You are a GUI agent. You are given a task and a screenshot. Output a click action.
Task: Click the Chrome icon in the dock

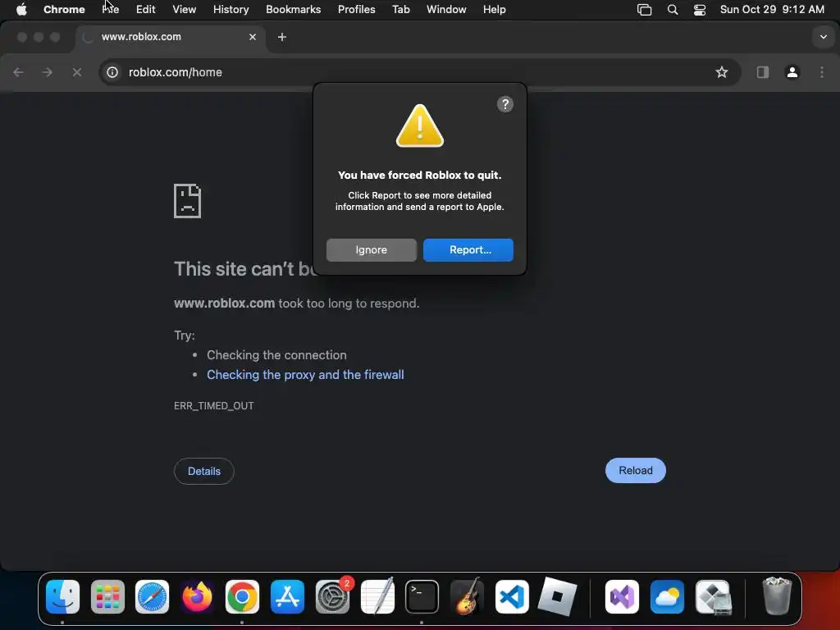pos(242,596)
